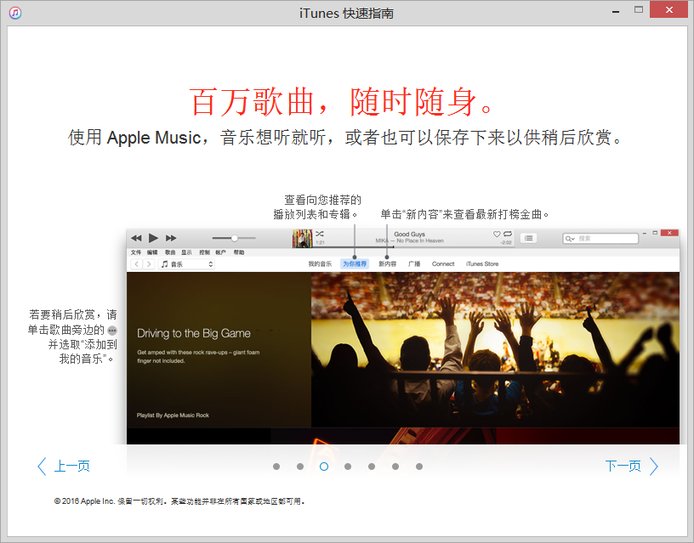Close the iTunes 快速指南 window
The image size is (694, 543).
[x=669, y=10]
